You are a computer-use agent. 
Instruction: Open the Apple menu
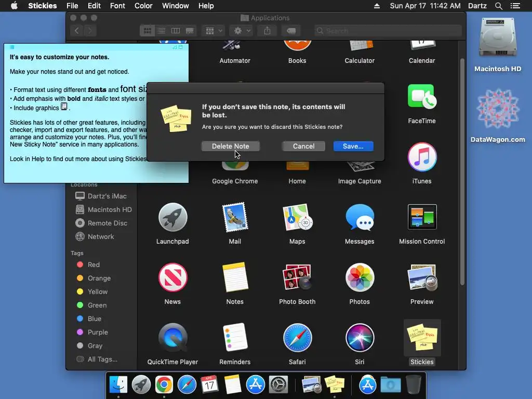[x=14, y=6]
